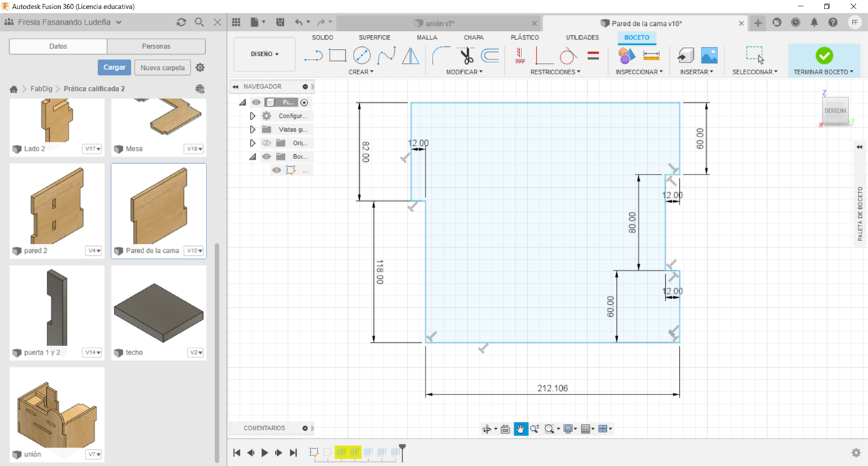Select the Line sketch tool
Image resolution: width=868 pixels, height=466 pixels.
click(x=313, y=55)
